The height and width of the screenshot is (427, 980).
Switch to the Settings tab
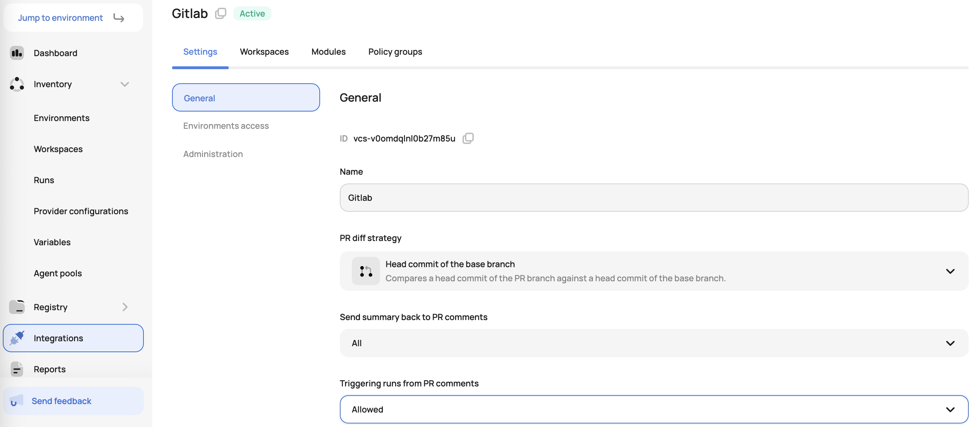(x=200, y=52)
